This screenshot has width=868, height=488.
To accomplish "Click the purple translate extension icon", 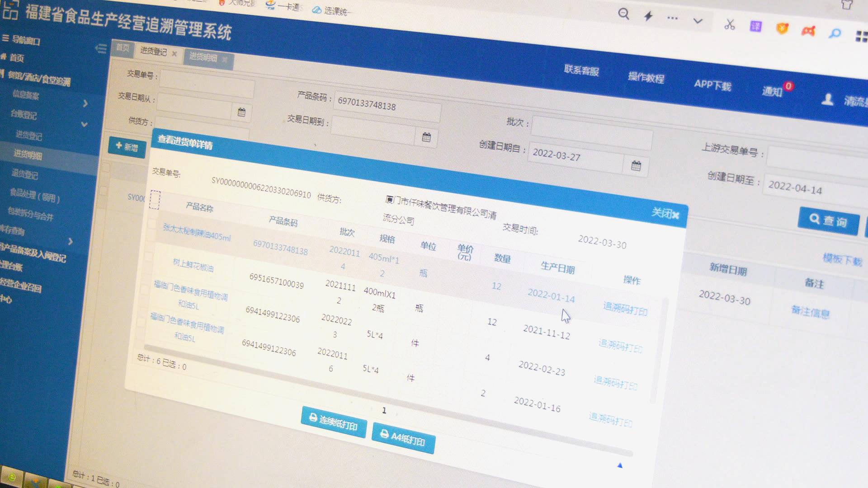I will coord(755,26).
